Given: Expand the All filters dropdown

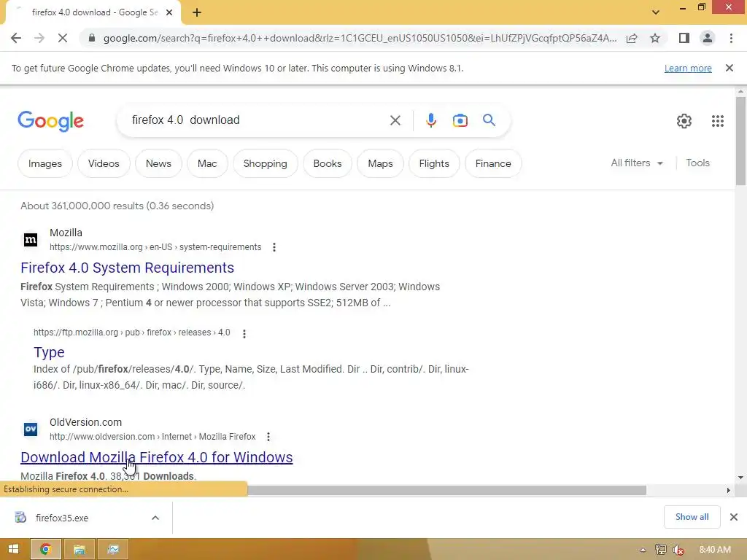Looking at the screenshot, I should click(x=637, y=163).
